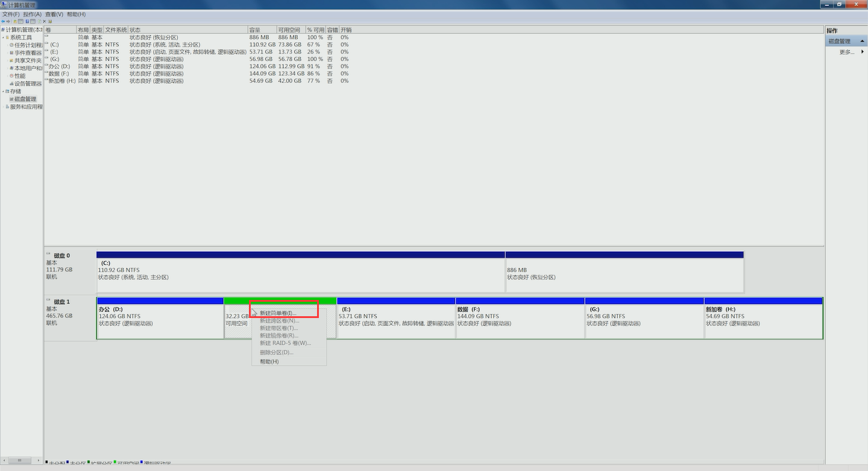Click the 操作 pane header text

(832, 30)
